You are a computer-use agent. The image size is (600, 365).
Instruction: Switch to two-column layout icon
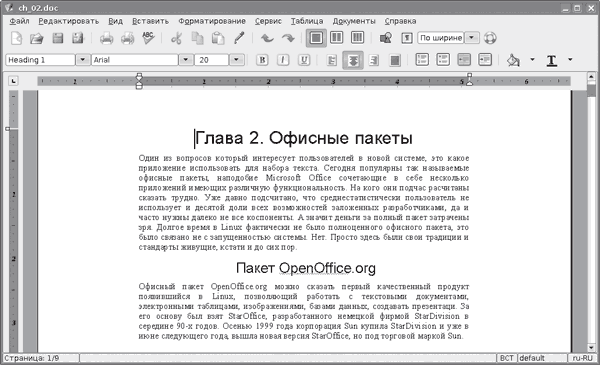(x=336, y=37)
